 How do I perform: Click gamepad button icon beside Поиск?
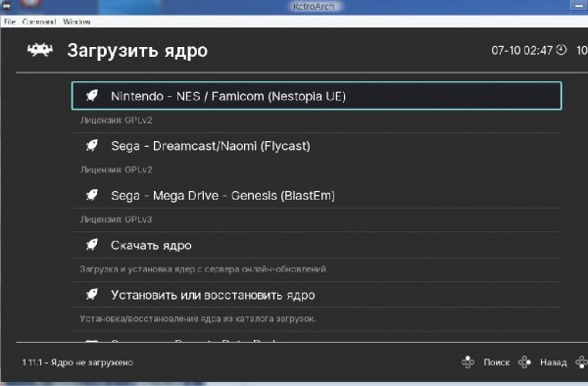click(x=467, y=362)
